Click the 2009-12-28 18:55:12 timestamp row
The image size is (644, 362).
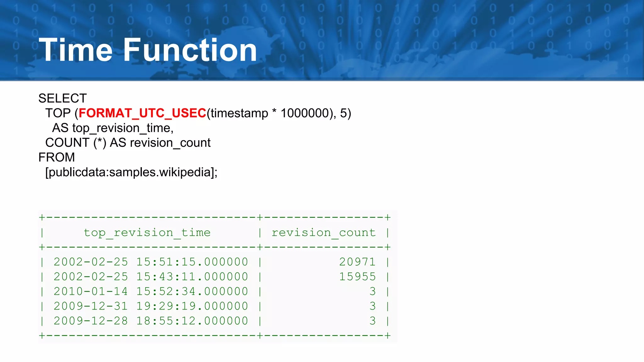click(151, 321)
